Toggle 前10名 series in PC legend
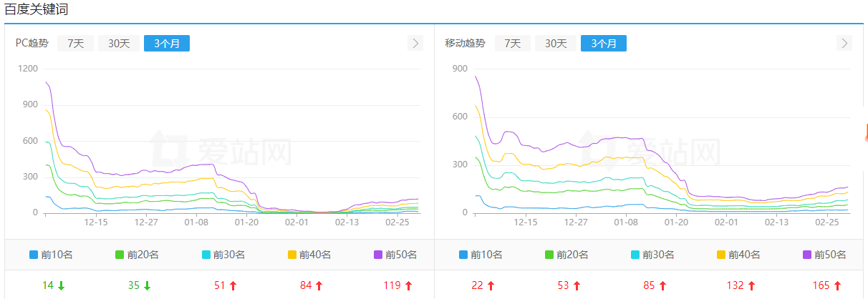The height and width of the screenshot is (299, 868). (51, 255)
